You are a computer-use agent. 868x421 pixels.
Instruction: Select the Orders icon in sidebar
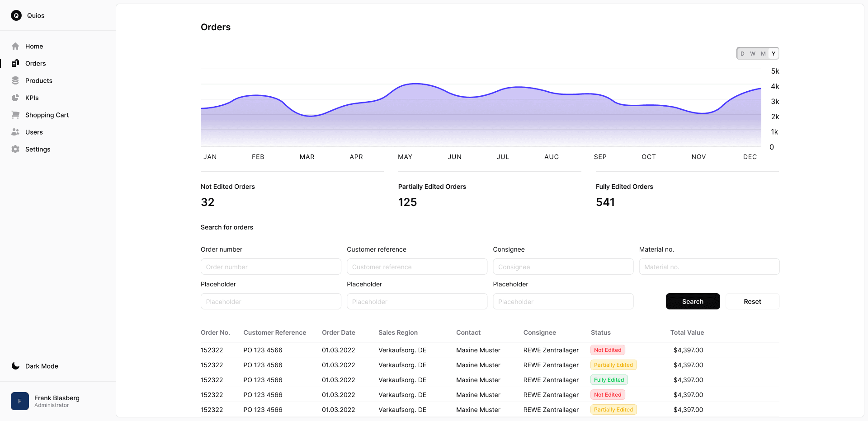pyautogui.click(x=16, y=63)
